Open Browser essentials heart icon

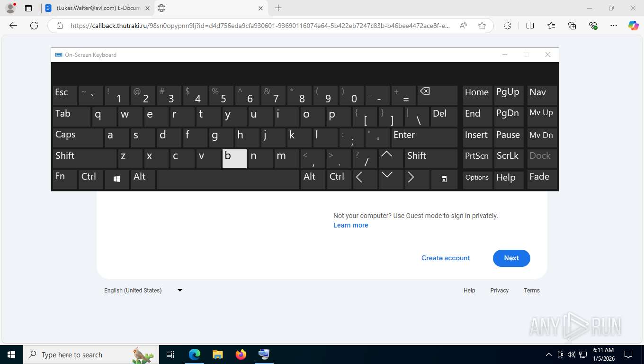click(593, 26)
